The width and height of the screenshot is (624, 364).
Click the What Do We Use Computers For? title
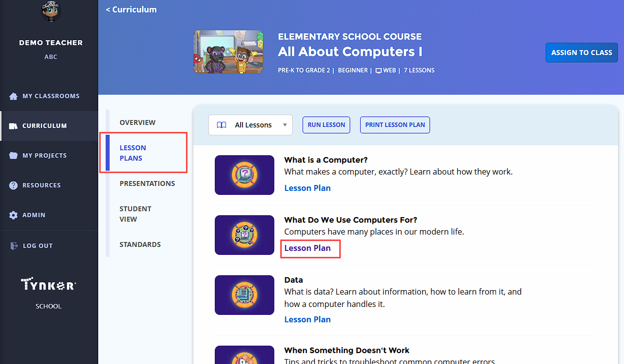pos(351,220)
